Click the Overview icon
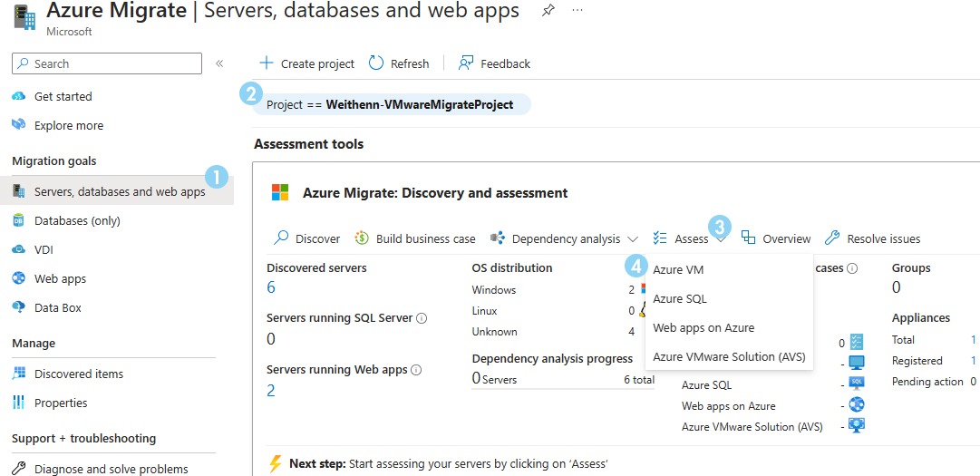The width and height of the screenshot is (980, 476). [x=748, y=238]
